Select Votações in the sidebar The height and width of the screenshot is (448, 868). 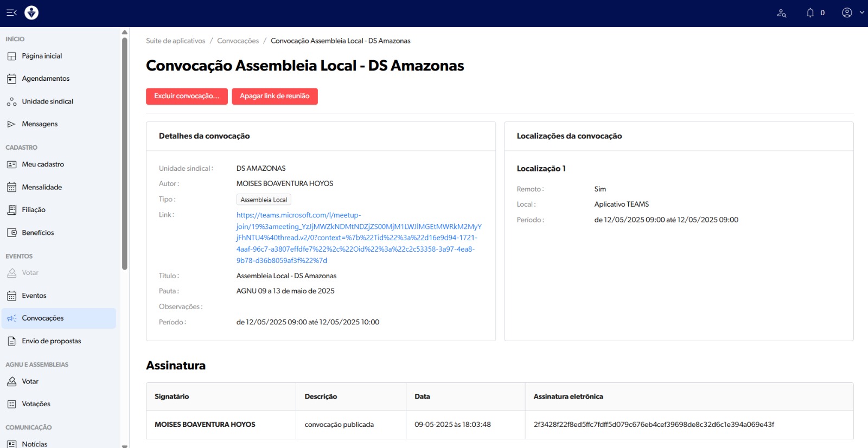[36, 404]
